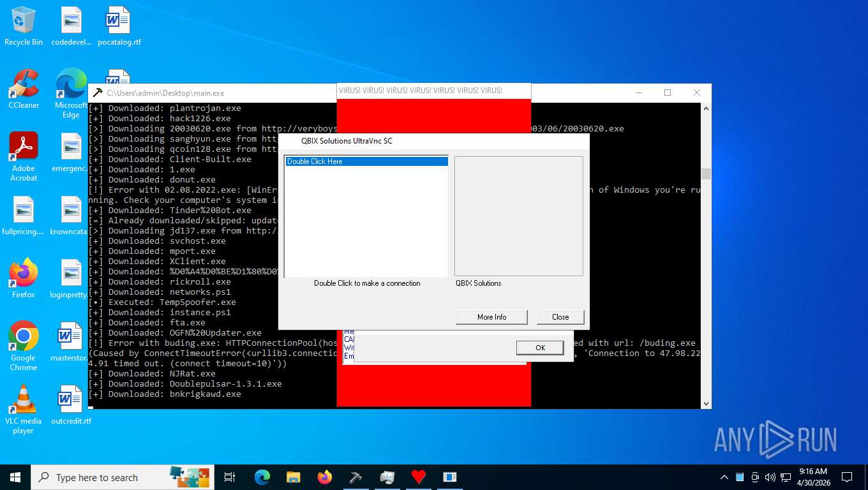The image size is (868, 490).
Task: Click the OK button in message box
Action: click(540, 348)
